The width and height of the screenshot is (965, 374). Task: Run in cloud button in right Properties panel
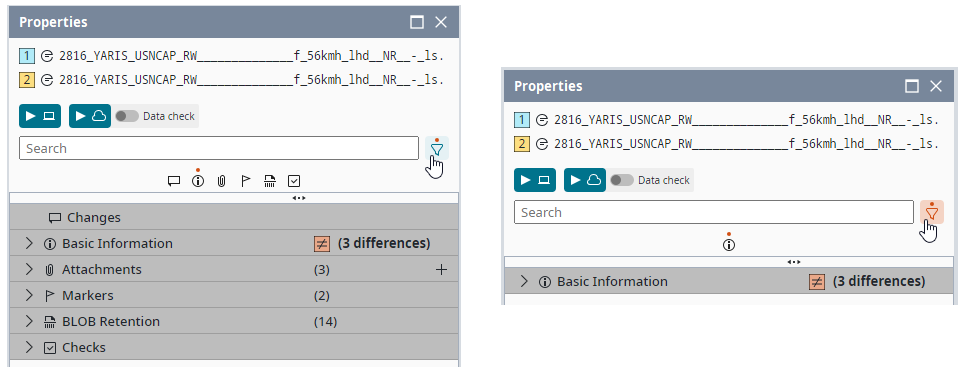(x=585, y=180)
